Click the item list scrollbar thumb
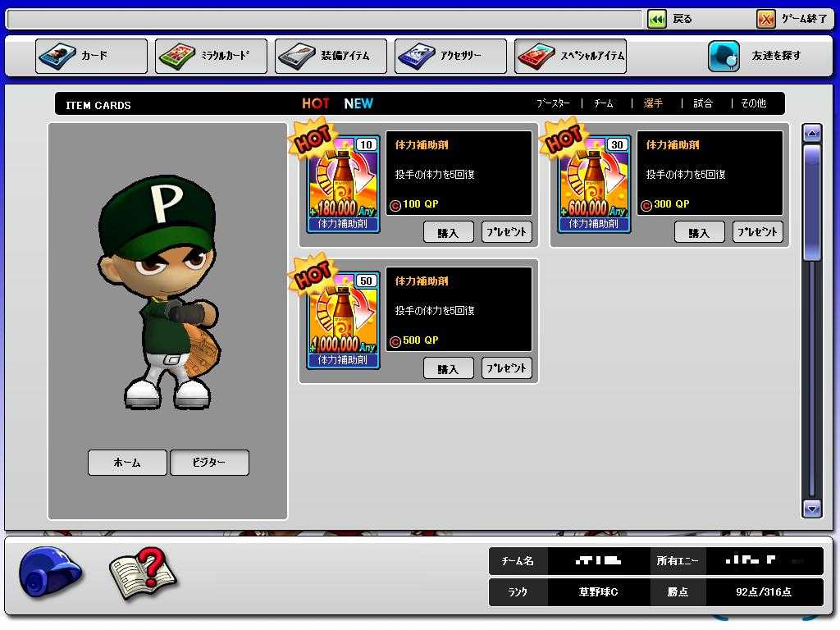This screenshot has height=630, width=840. (x=812, y=203)
